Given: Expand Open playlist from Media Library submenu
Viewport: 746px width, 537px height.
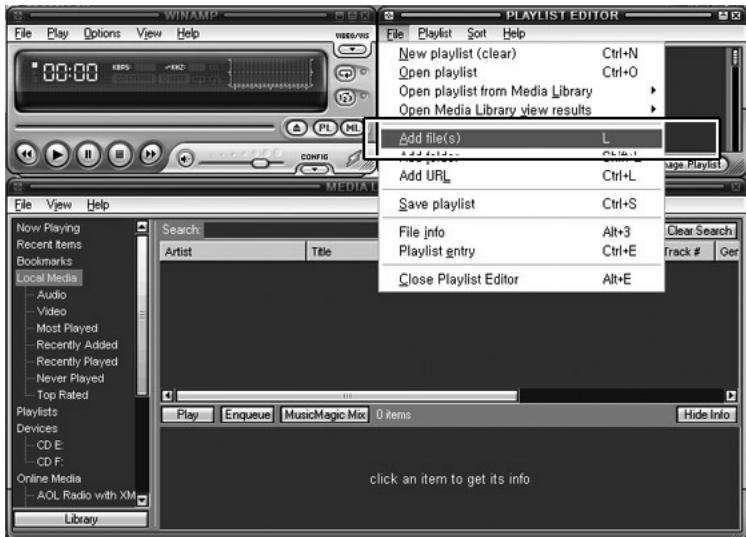Looking at the screenshot, I should pos(521,91).
